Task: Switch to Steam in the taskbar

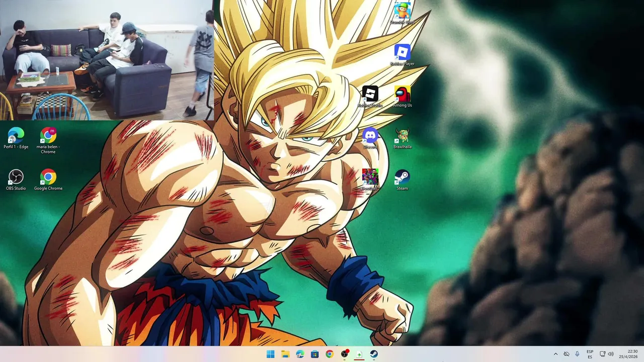Action: 374,354
